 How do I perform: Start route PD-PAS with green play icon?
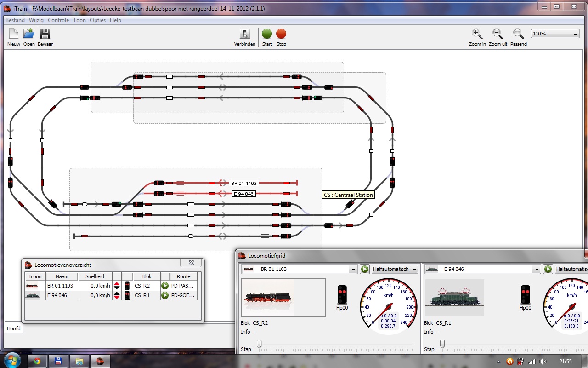tap(165, 286)
